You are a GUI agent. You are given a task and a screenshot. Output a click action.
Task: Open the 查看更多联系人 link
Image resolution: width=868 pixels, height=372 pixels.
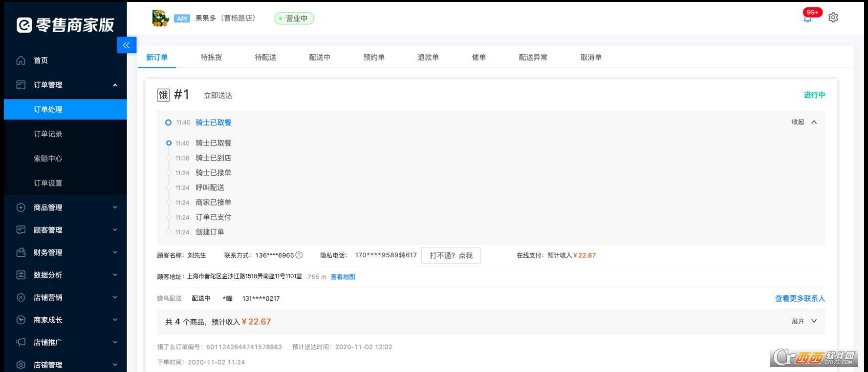pyautogui.click(x=800, y=298)
